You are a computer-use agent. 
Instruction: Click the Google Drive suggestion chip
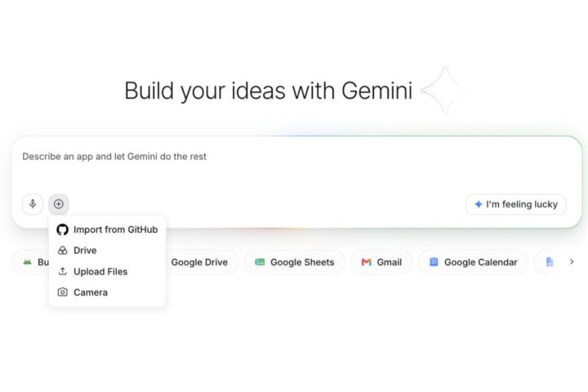[201, 262]
